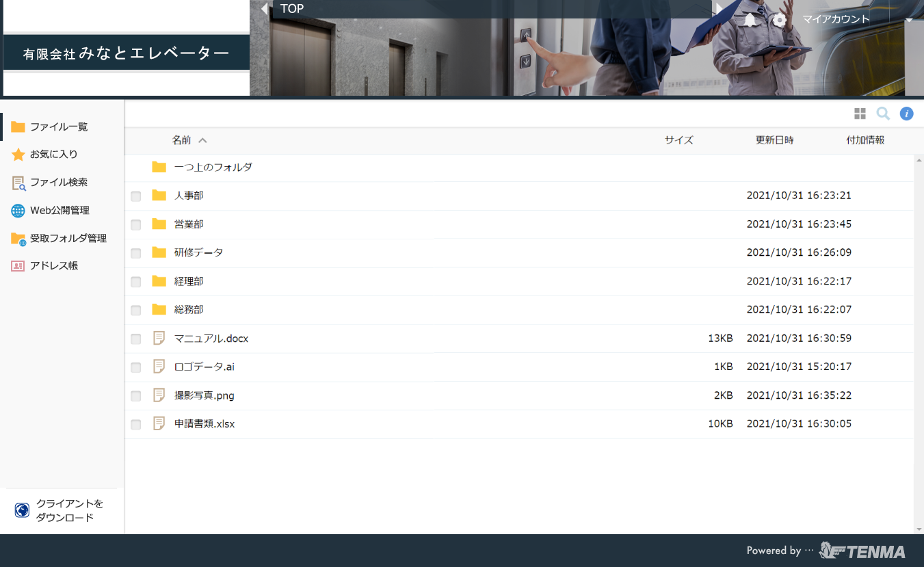Click the 人事部 folder icon

click(159, 196)
